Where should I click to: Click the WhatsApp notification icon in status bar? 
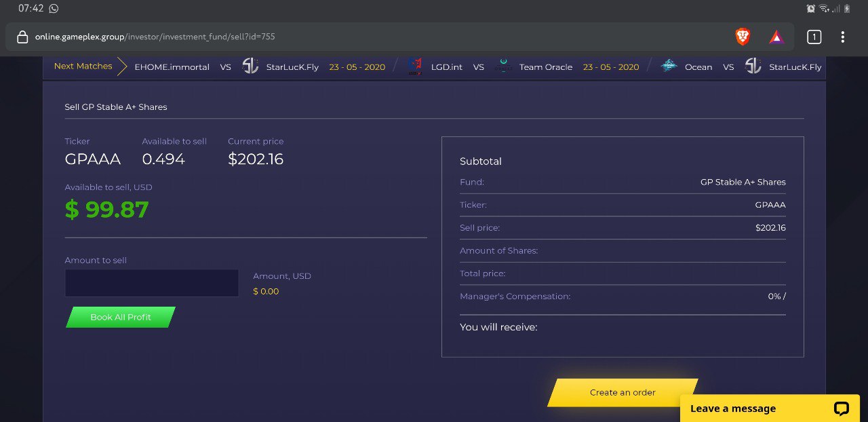pyautogui.click(x=54, y=9)
